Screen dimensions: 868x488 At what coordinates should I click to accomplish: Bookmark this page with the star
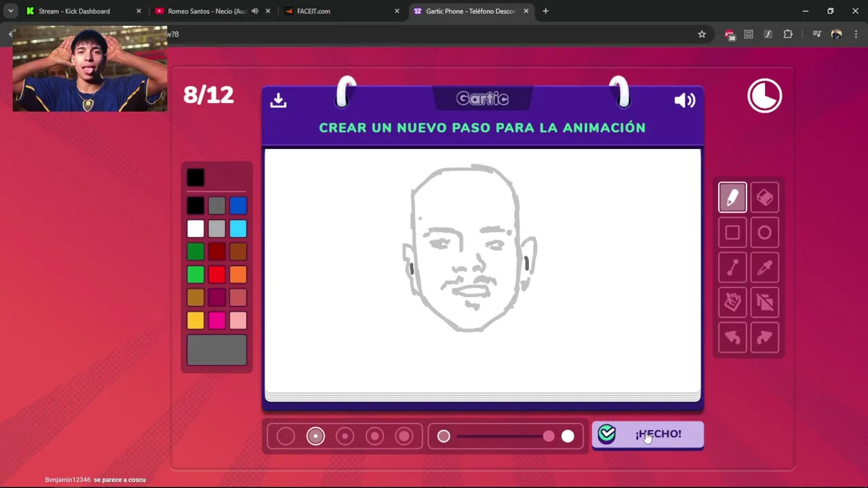pos(702,34)
